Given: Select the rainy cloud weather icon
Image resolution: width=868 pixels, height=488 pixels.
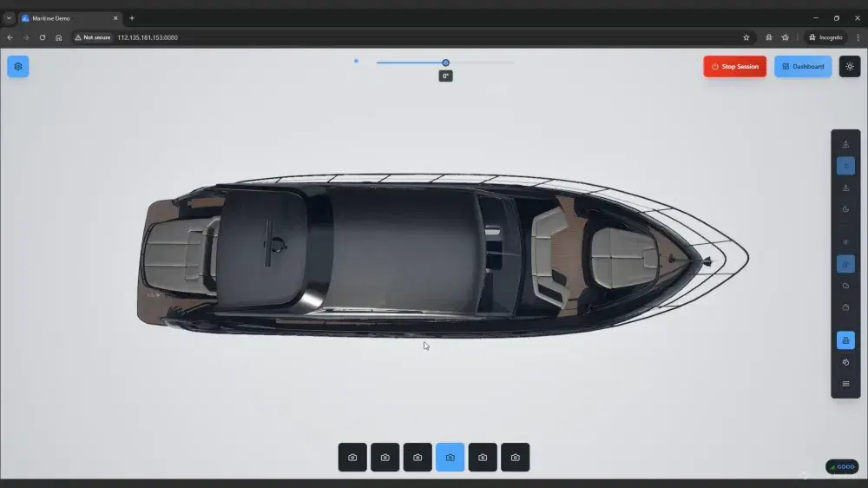Looking at the screenshot, I should 845,307.
